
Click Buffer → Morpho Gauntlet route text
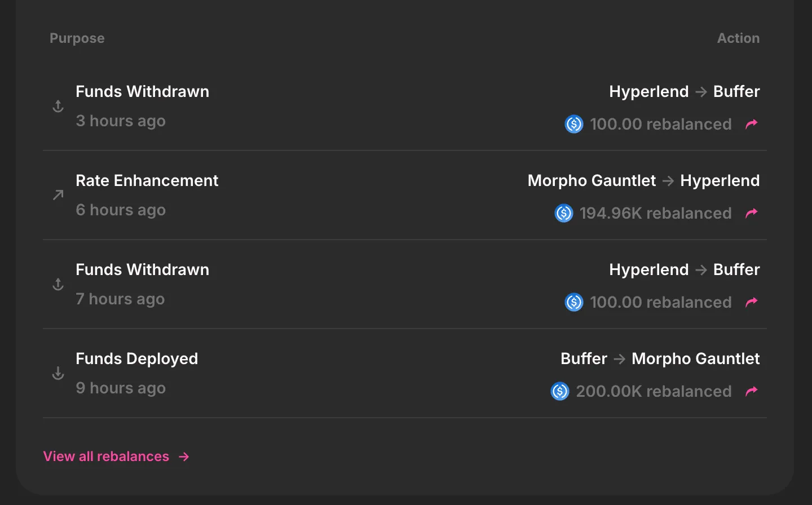(x=660, y=358)
